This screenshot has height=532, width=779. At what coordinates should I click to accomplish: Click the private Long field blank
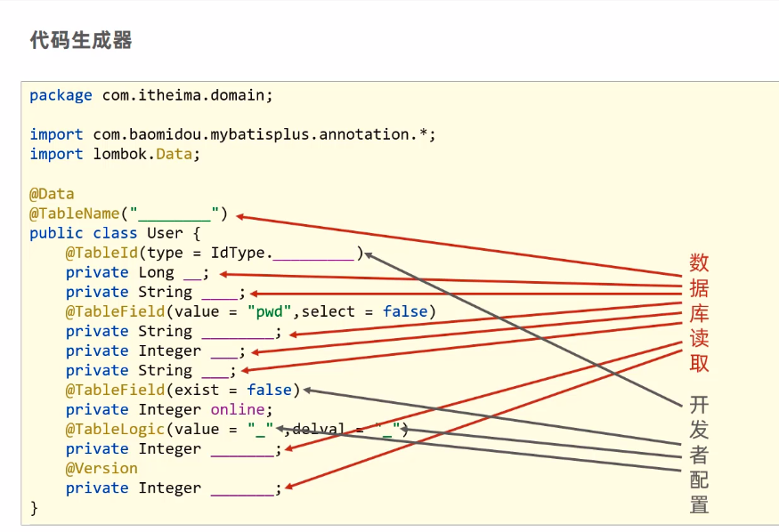click(x=193, y=274)
